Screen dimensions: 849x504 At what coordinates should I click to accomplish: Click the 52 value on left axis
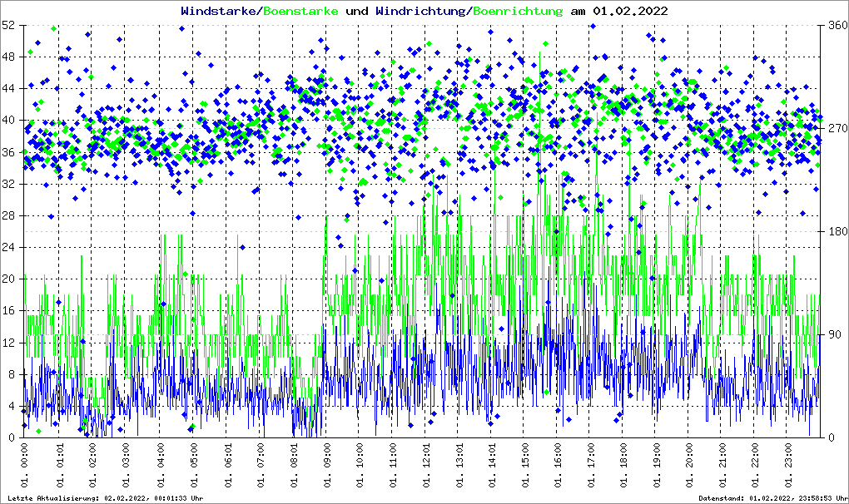pos(8,26)
